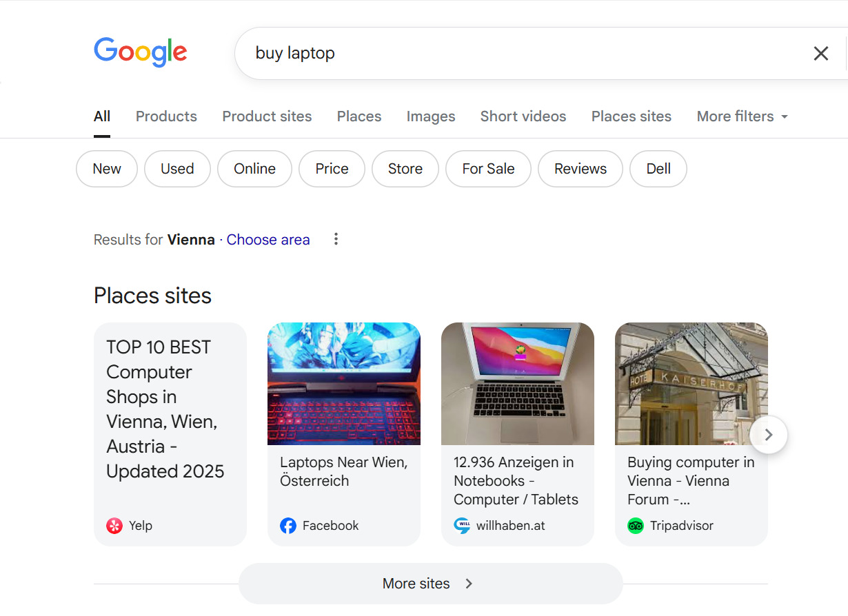The image size is (848, 616).
Task: Open the Tripadvisor logo icon
Action: pyautogui.click(x=636, y=526)
